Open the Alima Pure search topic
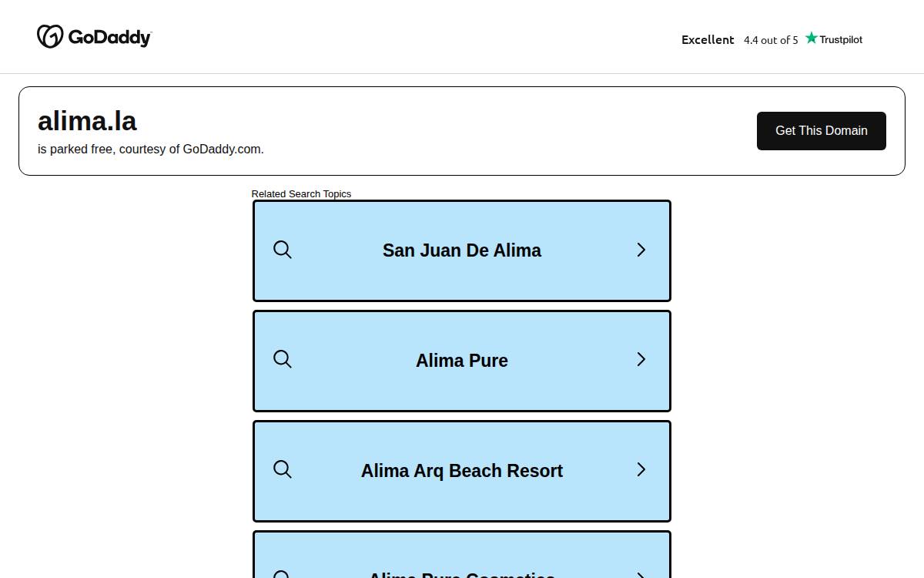This screenshot has width=924, height=578. (462, 361)
